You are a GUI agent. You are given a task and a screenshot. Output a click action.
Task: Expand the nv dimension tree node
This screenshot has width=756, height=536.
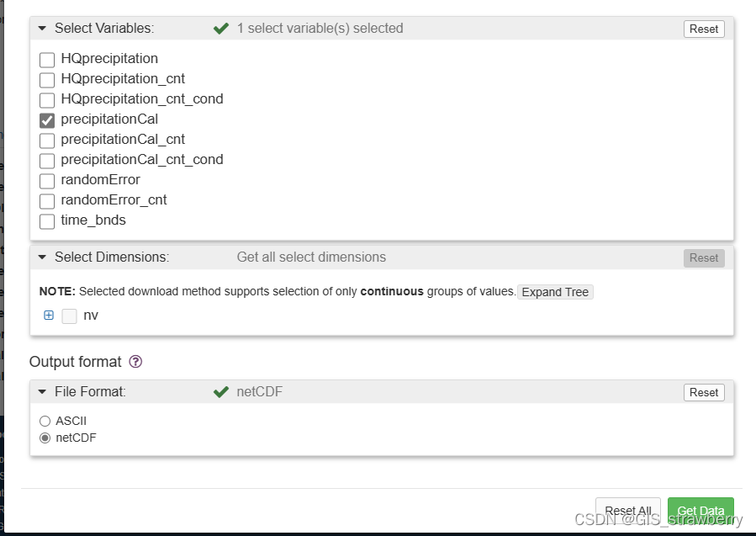(49, 316)
